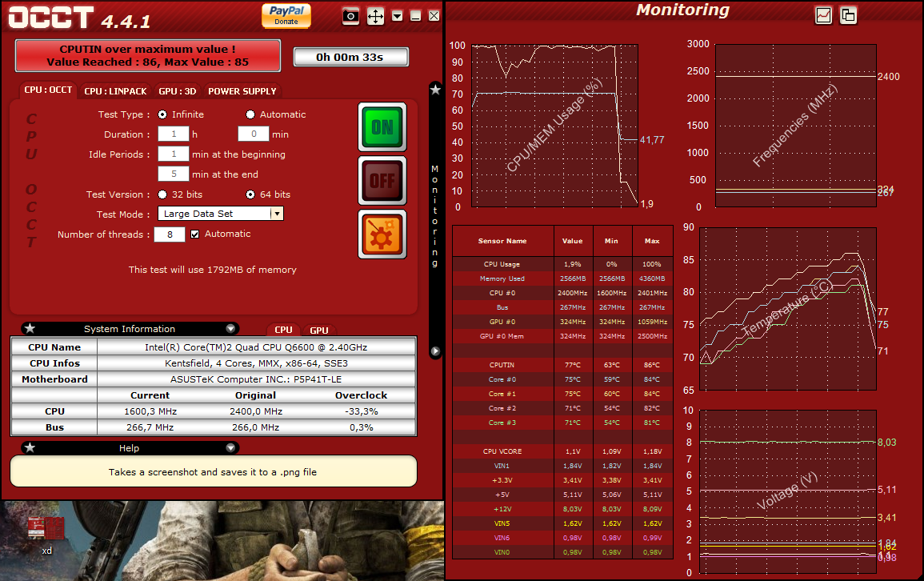Click the table layout icon in Monitoring
924x581 pixels.
[848, 15]
